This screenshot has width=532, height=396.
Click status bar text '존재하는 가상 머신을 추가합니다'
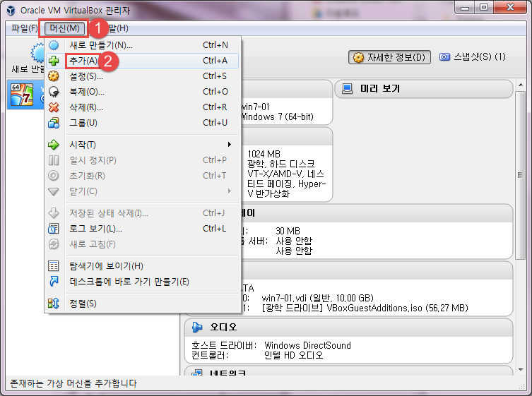coord(73,383)
